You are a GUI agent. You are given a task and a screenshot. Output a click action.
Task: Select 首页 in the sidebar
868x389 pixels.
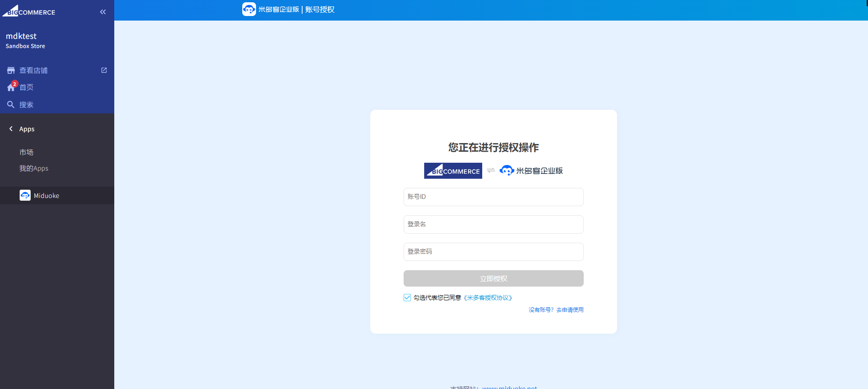27,87
